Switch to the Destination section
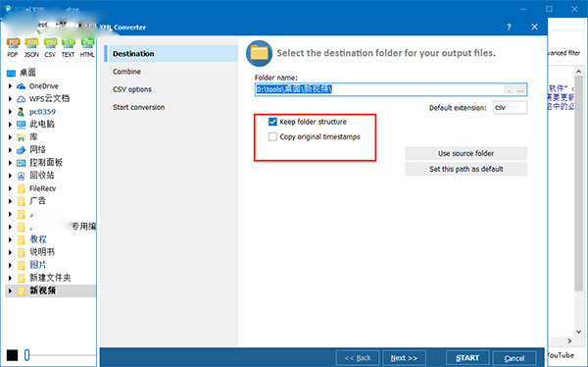 click(171, 54)
